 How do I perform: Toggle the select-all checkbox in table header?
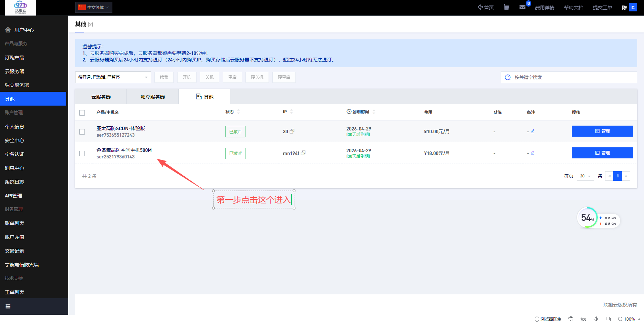[x=82, y=113]
